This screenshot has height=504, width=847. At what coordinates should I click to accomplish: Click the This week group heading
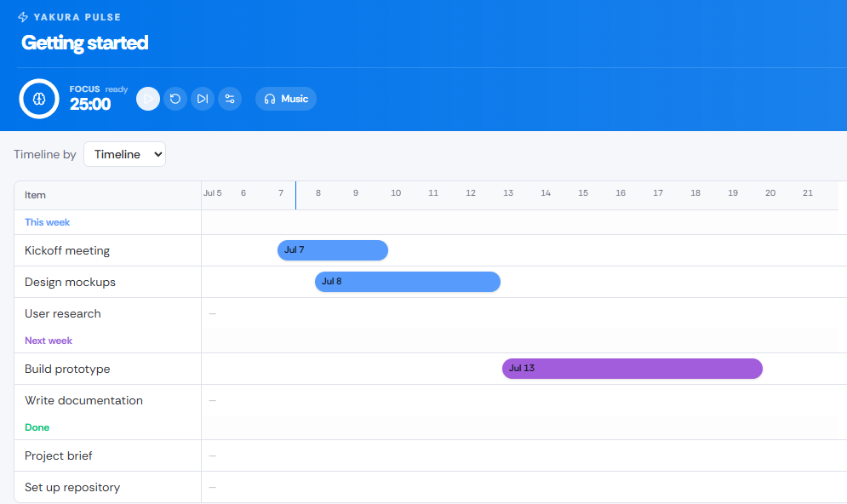coord(48,222)
